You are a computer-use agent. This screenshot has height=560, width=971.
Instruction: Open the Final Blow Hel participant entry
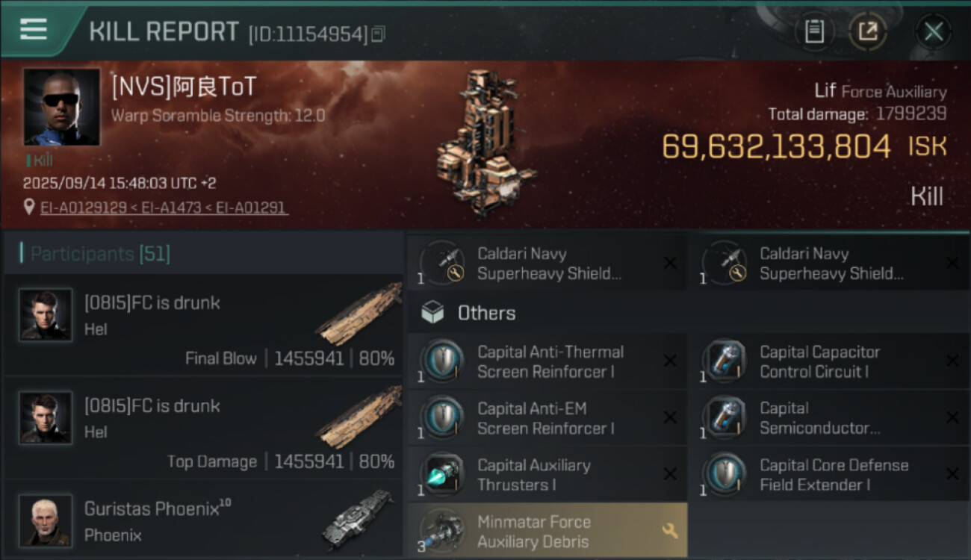(x=203, y=325)
